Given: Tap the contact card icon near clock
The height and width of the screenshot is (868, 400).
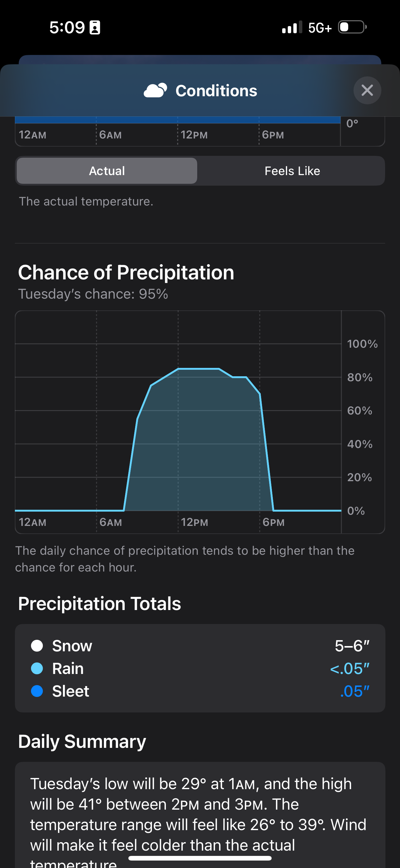Looking at the screenshot, I should point(95,27).
